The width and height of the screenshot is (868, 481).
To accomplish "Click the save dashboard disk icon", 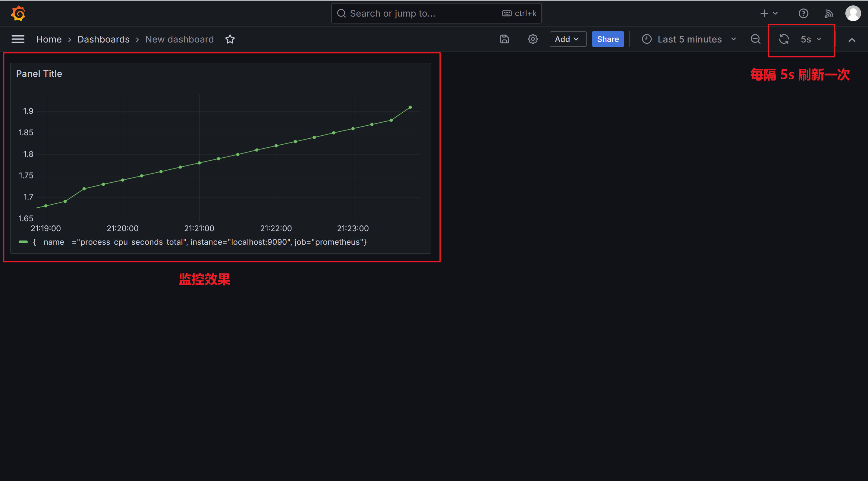I will pyautogui.click(x=504, y=39).
